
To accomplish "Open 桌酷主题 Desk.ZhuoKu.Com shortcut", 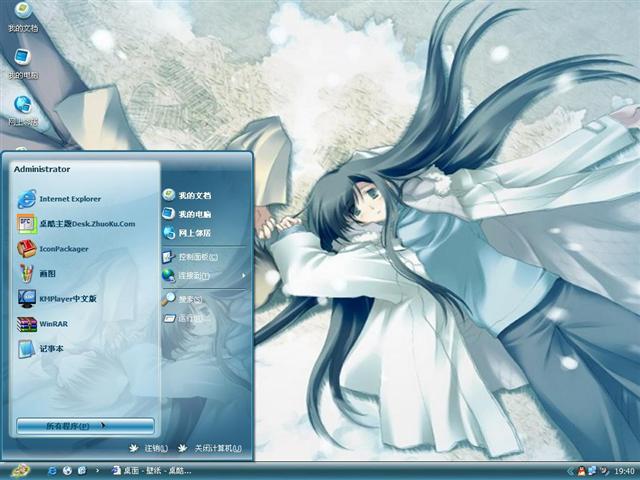I will [x=75, y=224].
